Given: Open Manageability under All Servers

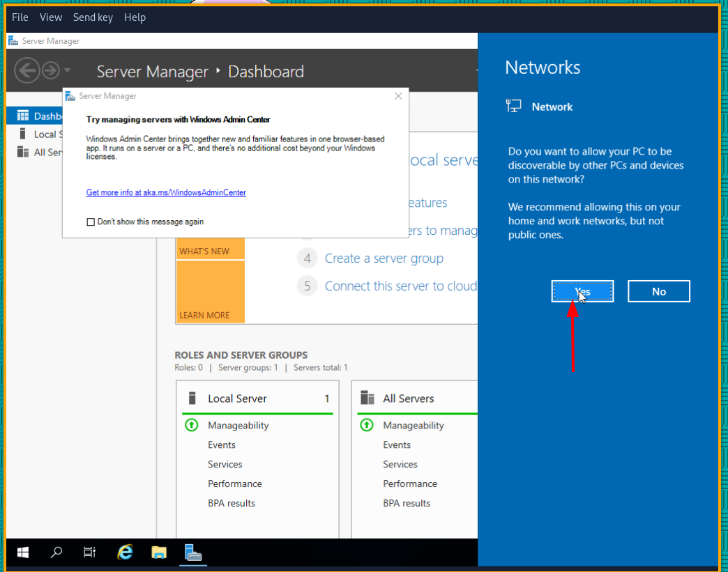Looking at the screenshot, I should (x=414, y=426).
